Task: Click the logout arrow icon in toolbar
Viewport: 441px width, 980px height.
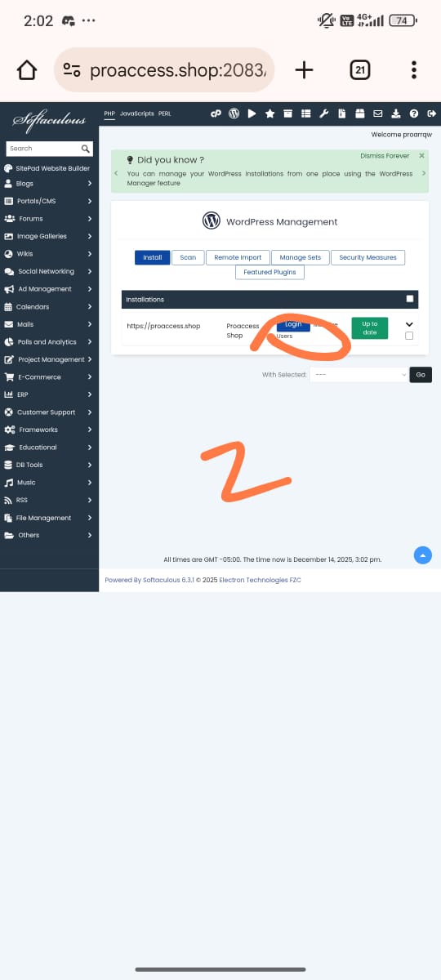Action: pyautogui.click(x=432, y=114)
